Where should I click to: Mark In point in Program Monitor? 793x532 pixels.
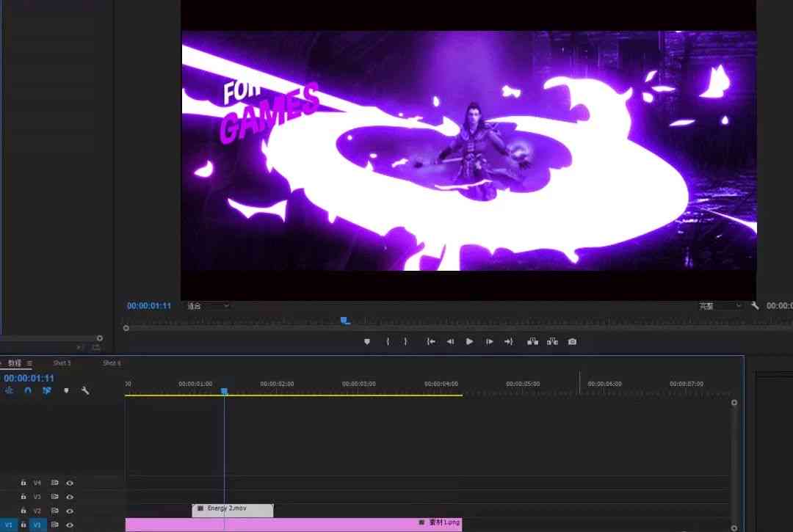[388, 342]
